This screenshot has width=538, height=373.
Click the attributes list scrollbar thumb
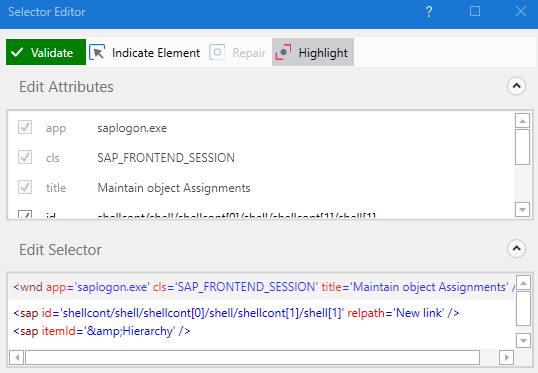click(x=522, y=147)
